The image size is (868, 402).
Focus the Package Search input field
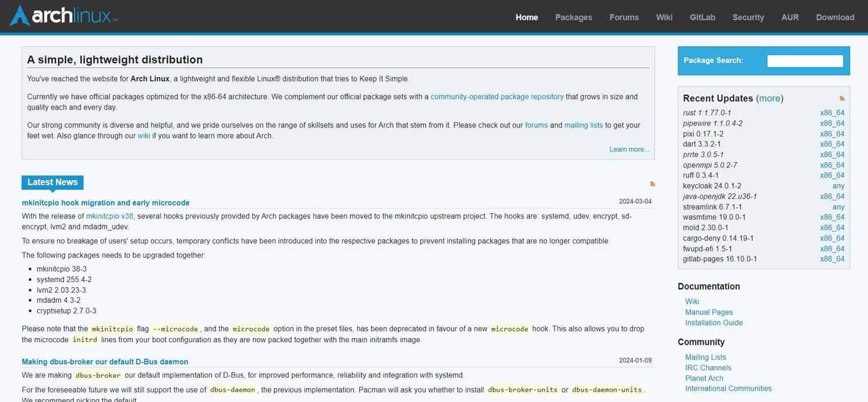point(804,61)
